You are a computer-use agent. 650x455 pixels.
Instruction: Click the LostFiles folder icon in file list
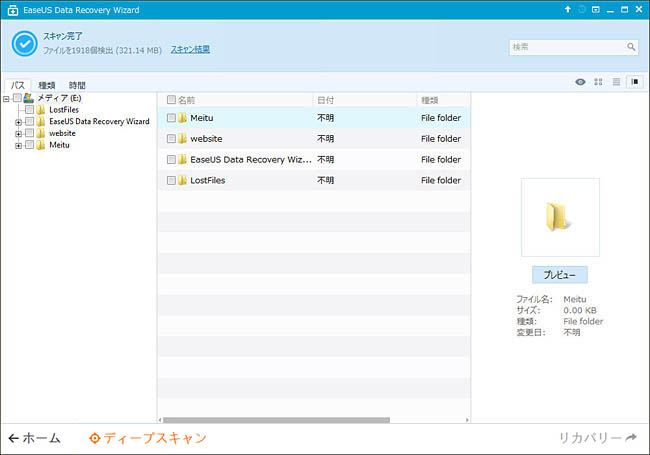coord(182,180)
